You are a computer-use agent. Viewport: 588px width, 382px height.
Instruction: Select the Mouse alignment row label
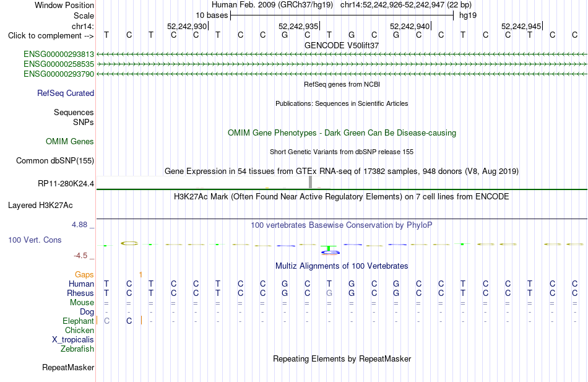pyautogui.click(x=82, y=303)
